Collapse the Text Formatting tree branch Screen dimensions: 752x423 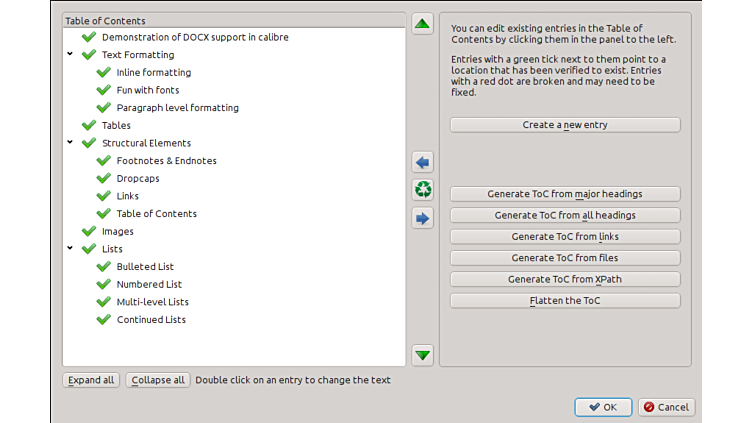[x=70, y=55]
